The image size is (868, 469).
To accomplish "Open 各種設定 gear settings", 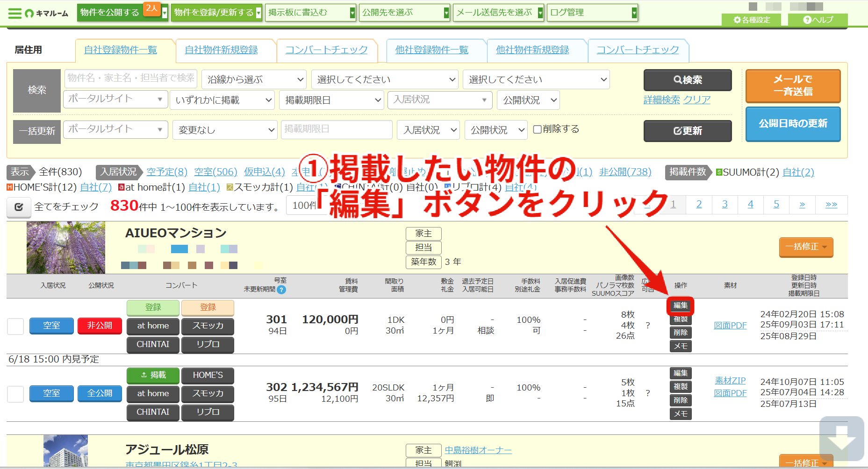I will click(752, 20).
